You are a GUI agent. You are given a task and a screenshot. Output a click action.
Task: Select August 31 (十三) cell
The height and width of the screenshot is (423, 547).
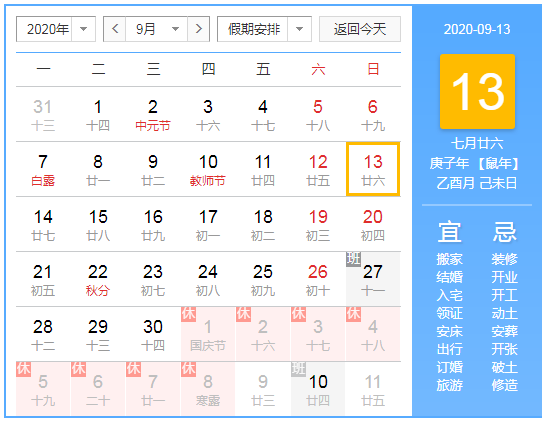coord(43,114)
